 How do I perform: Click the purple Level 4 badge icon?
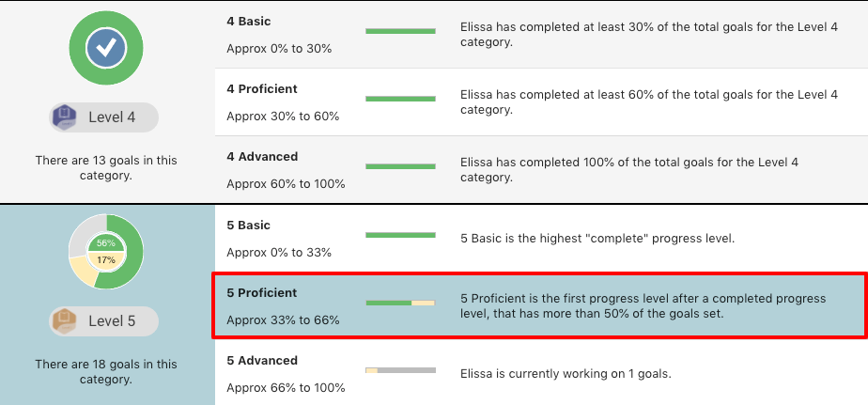tap(67, 117)
